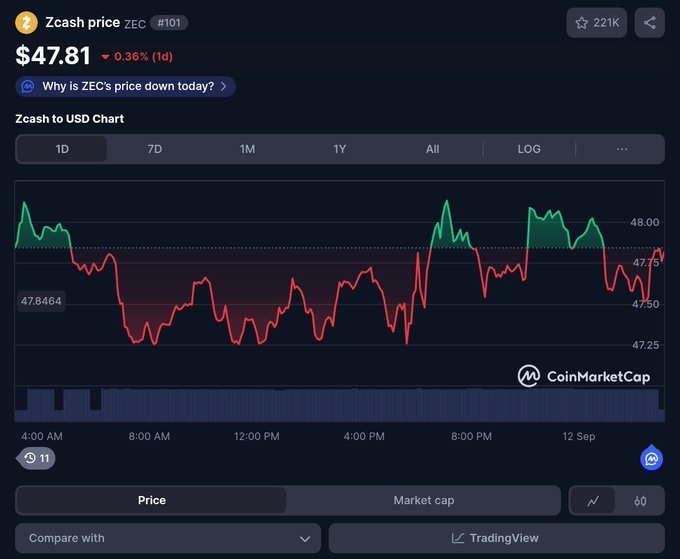The image size is (680, 559).
Task: Open the TradingView chart button
Action: (x=497, y=538)
